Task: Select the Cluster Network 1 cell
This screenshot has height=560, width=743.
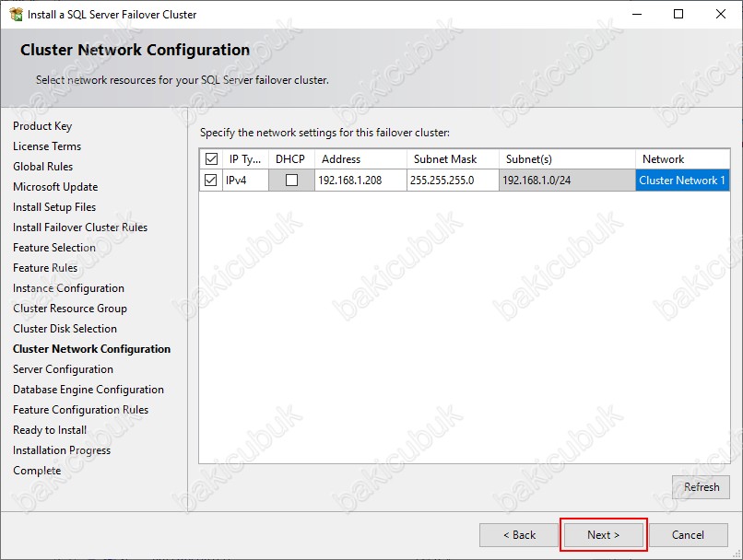Action: (x=682, y=181)
